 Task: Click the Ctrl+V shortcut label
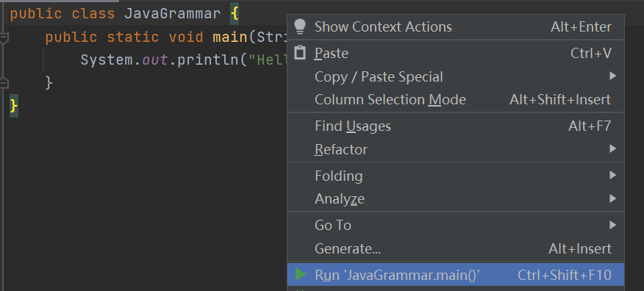(x=590, y=54)
